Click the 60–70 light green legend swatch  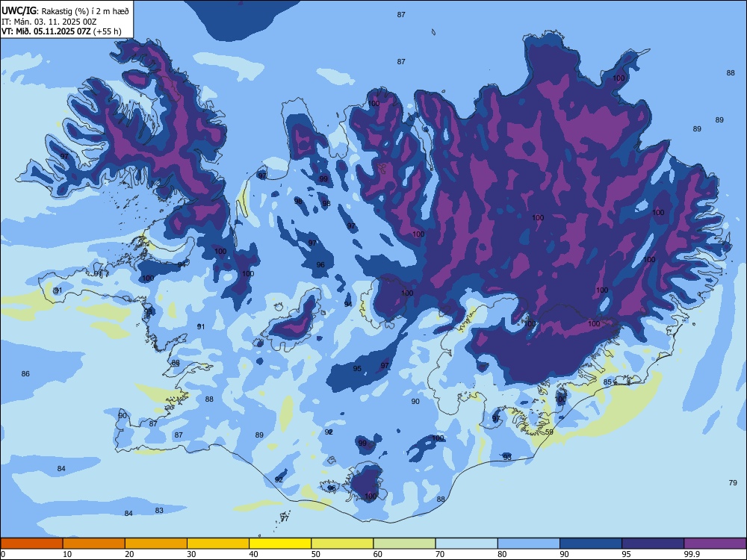[x=404, y=544]
